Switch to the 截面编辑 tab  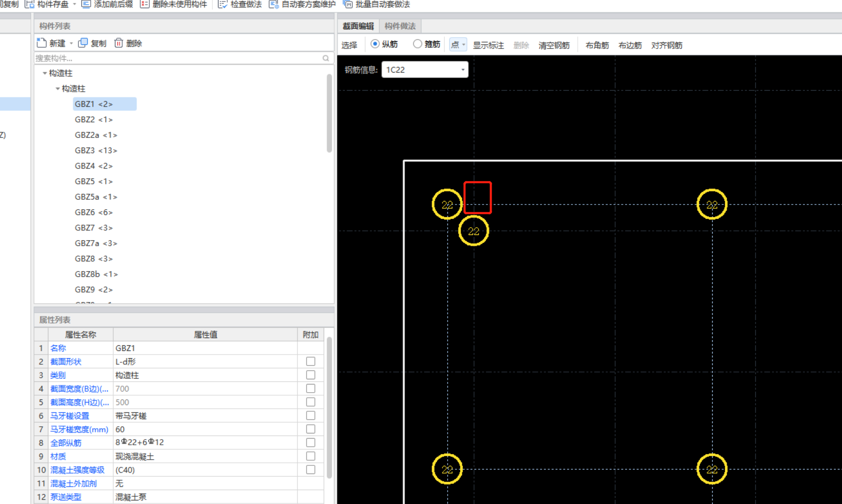358,26
